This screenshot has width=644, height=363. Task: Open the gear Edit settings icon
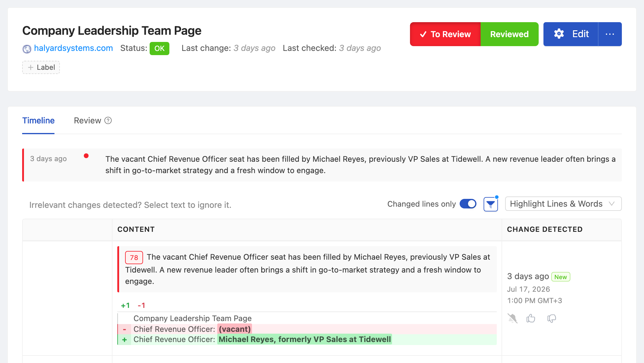[x=559, y=34]
